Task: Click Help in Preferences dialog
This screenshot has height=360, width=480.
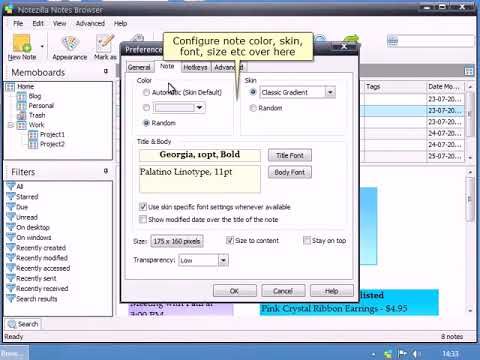Action: pos(332,291)
